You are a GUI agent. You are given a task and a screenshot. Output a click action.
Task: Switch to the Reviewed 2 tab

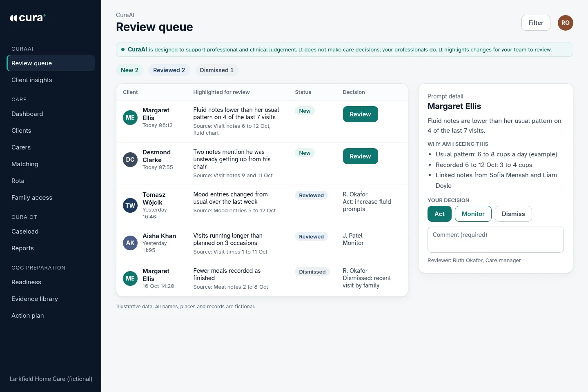[169, 70]
